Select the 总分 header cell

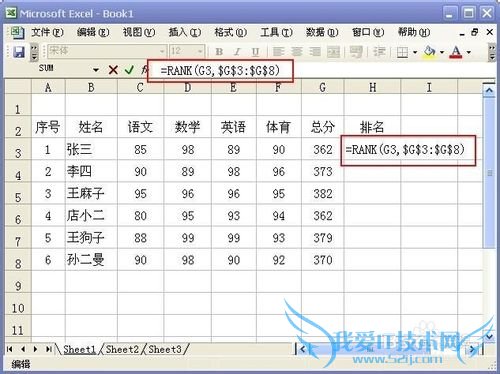click(322, 127)
